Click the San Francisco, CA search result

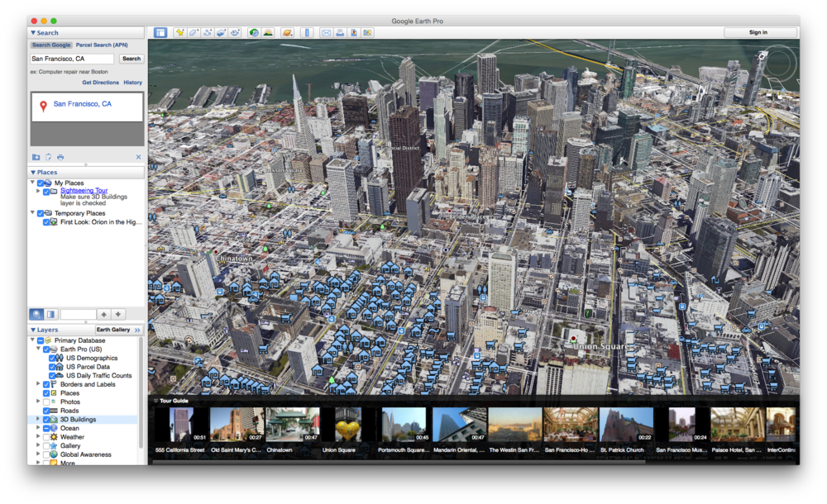coord(82,104)
